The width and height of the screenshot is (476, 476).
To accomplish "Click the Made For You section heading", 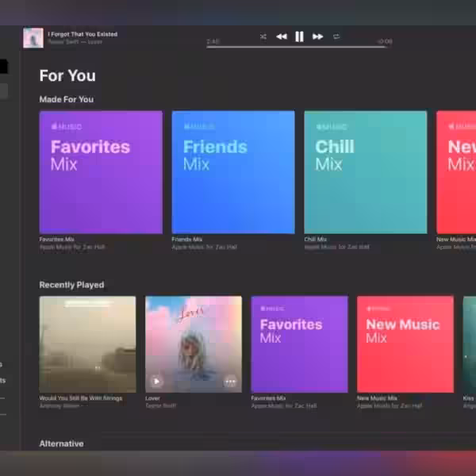I will tap(67, 99).
